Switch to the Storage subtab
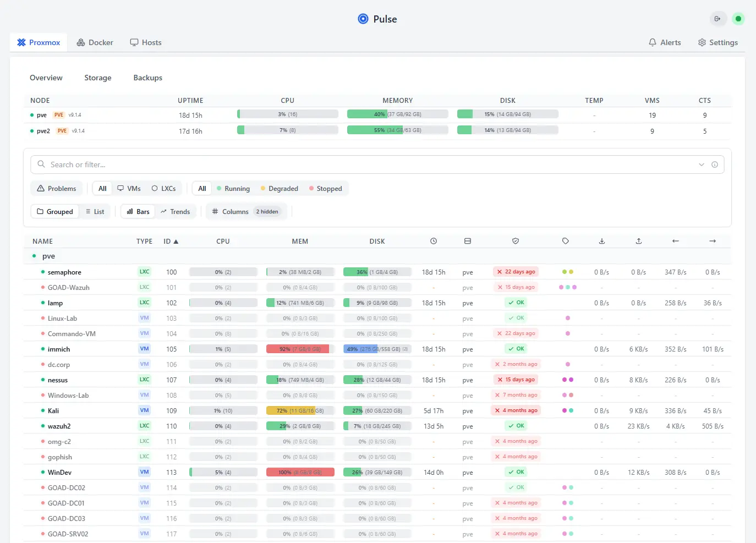Screen dimensions: 756x543 (98, 78)
